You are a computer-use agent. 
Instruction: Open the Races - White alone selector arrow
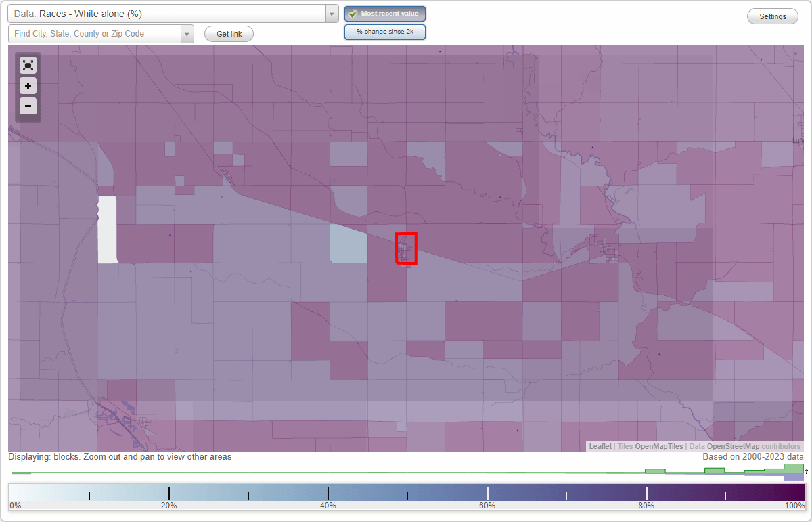click(331, 13)
